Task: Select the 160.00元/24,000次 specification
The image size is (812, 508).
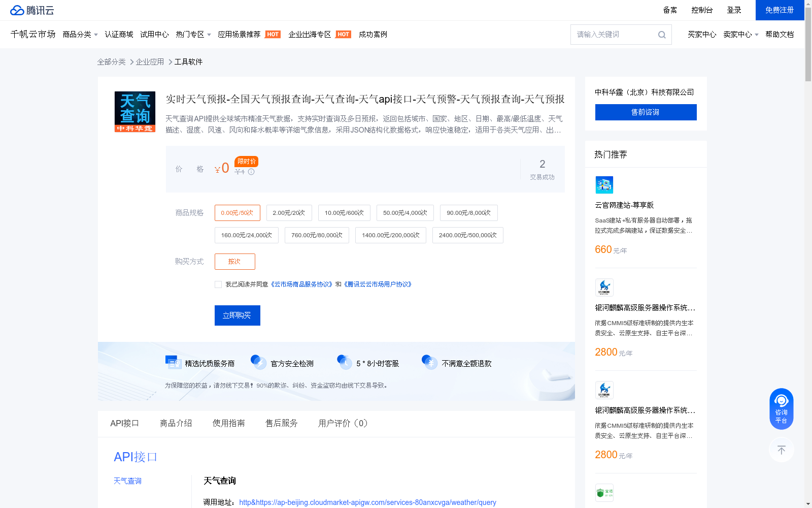Action: (x=247, y=235)
